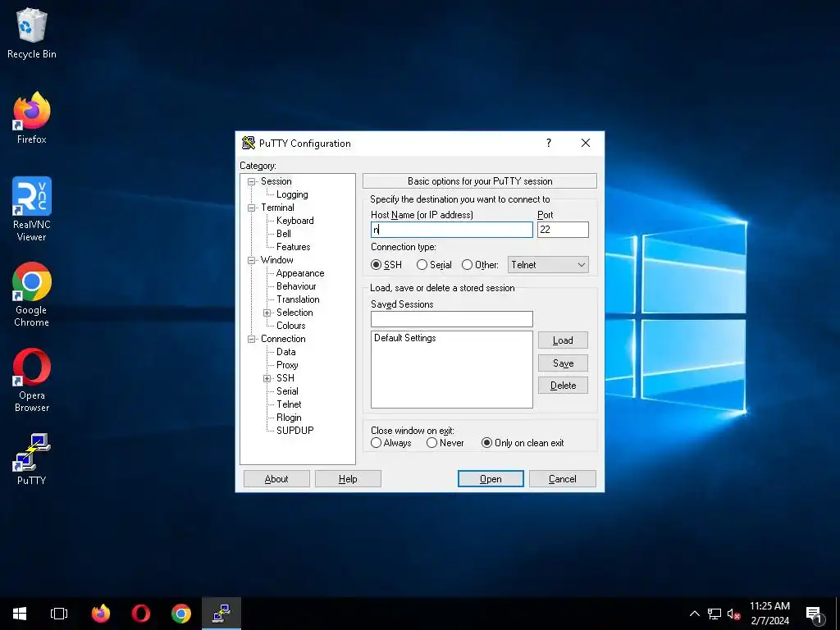The width and height of the screenshot is (840, 630).
Task: Select the RealVNC Viewer desktop icon
Action: (x=32, y=209)
